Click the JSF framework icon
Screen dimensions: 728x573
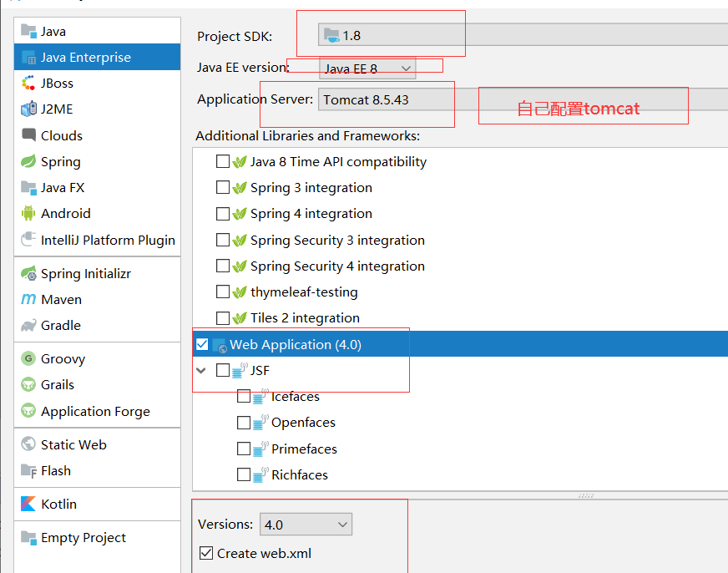tap(240, 371)
